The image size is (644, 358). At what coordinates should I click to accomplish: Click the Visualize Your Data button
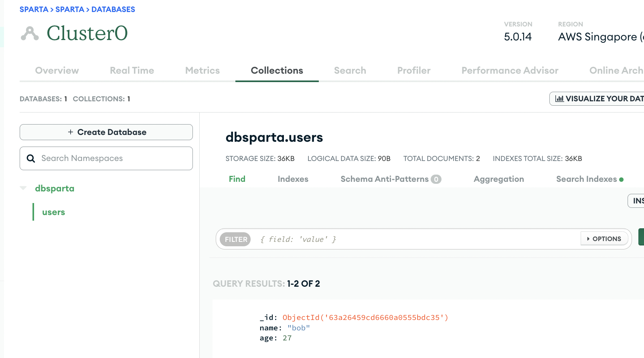pos(597,99)
